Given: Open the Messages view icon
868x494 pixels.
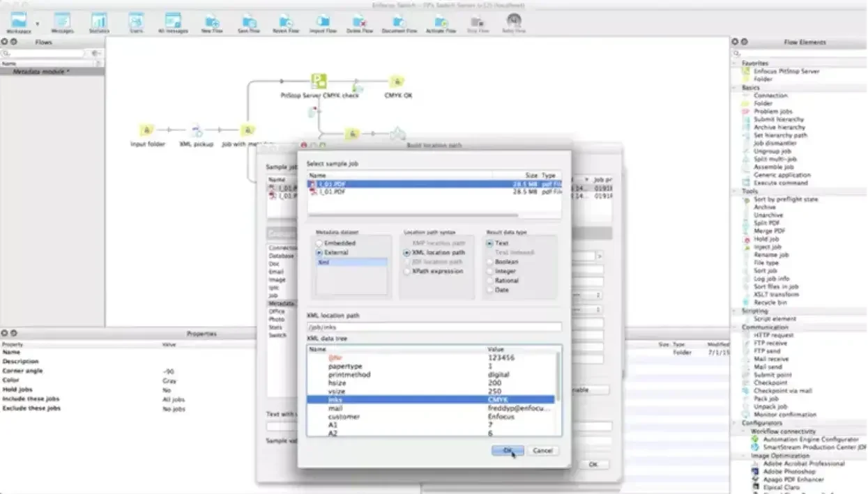Looking at the screenshot, I should pyautogui.click(x=62, y=22).
